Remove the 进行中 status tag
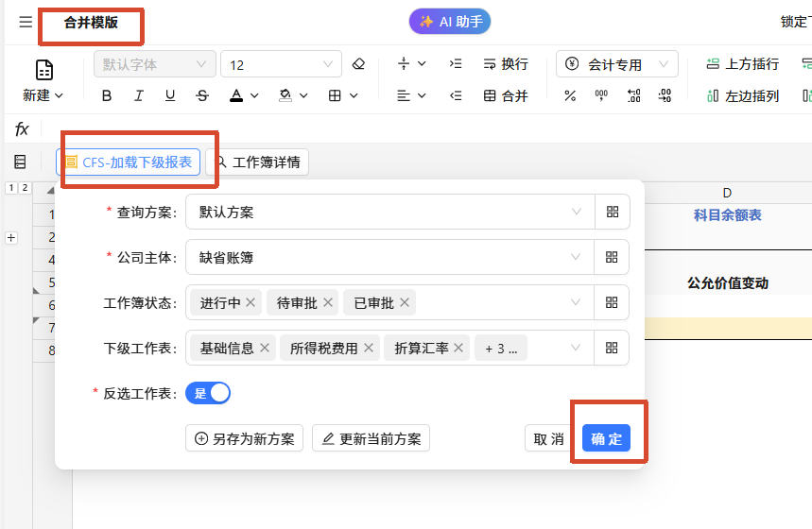Image resolution: width=812 pixels, height=529 pixels. click(x=251, y=302)
